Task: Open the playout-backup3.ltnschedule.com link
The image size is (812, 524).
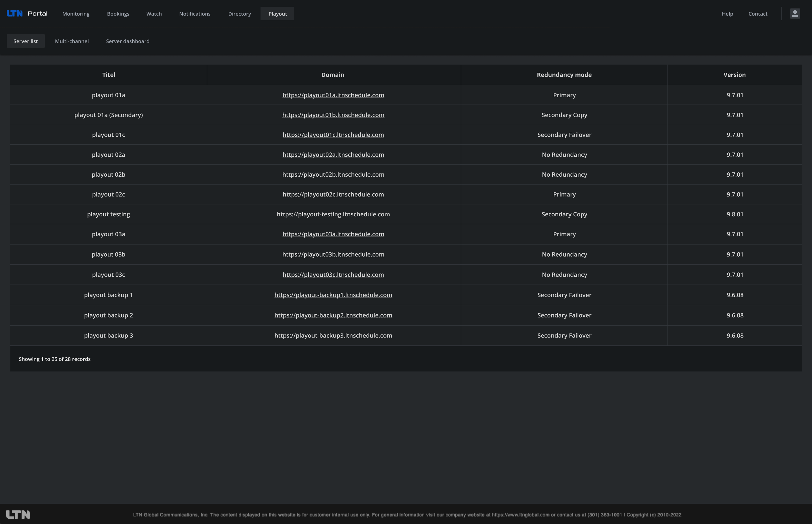Action: (x=333, y=335)
